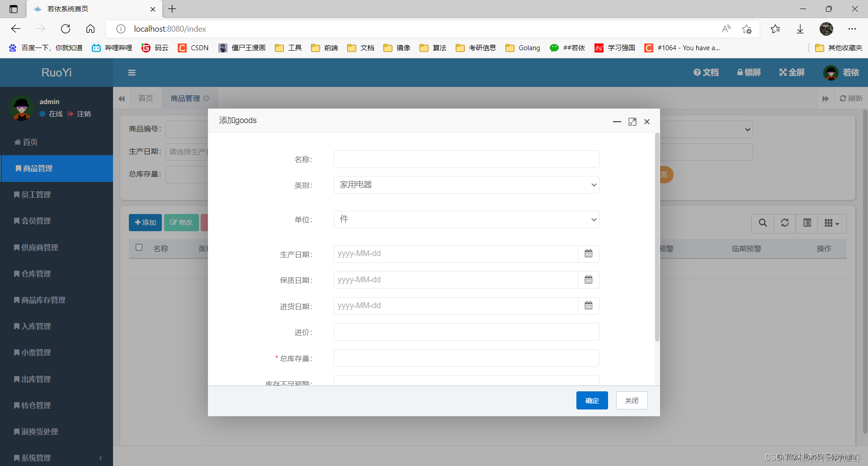Open the table columns dropdown icon
868x466 pixels.
(x=832, y=223)
